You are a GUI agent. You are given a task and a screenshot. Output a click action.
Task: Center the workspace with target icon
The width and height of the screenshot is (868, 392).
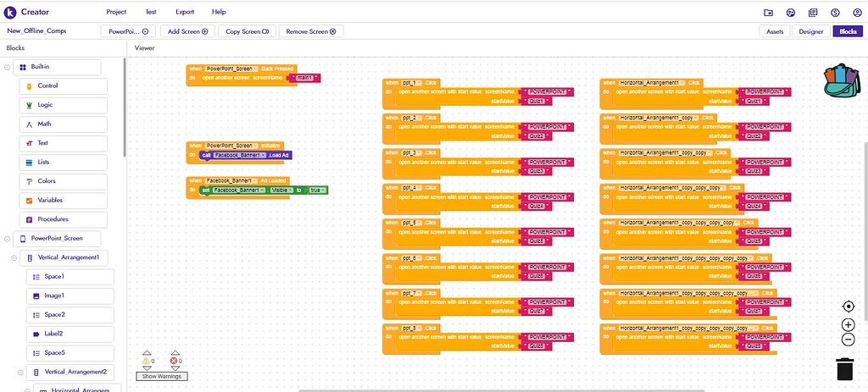pos(848,306)
